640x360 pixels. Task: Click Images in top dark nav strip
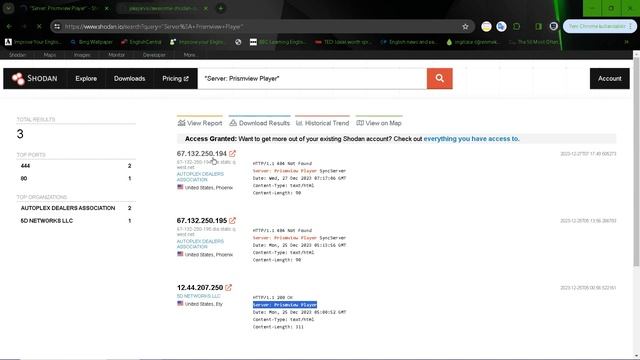tap(82, 55)
